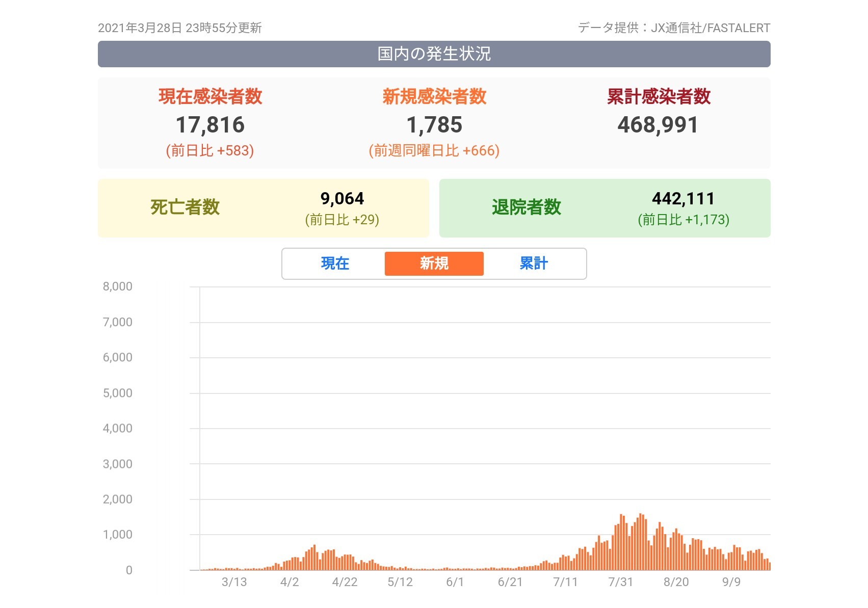Click the 退院者数 label

(x=526, y=207)
